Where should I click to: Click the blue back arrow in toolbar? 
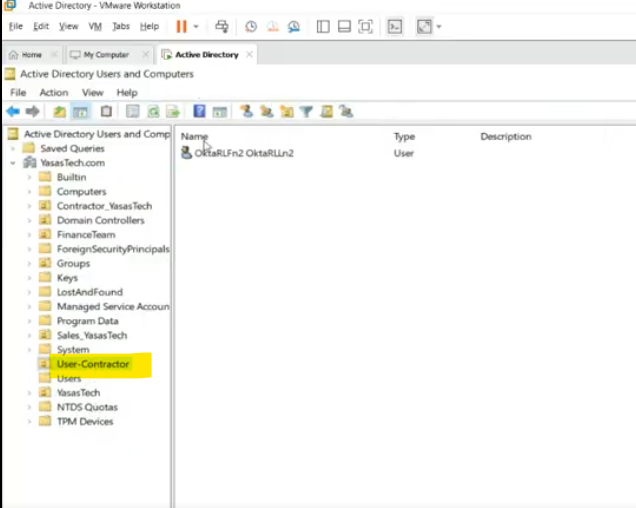tap(13, 112)
